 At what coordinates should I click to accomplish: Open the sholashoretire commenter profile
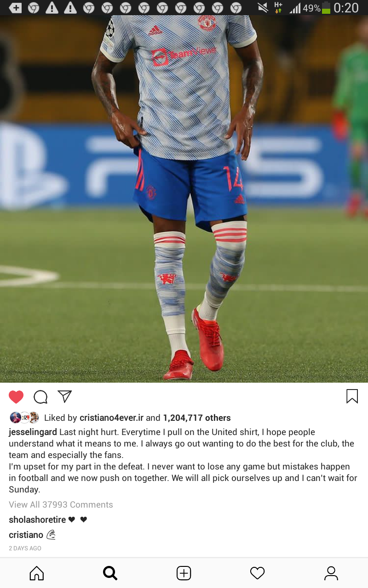tap(37, 520)
